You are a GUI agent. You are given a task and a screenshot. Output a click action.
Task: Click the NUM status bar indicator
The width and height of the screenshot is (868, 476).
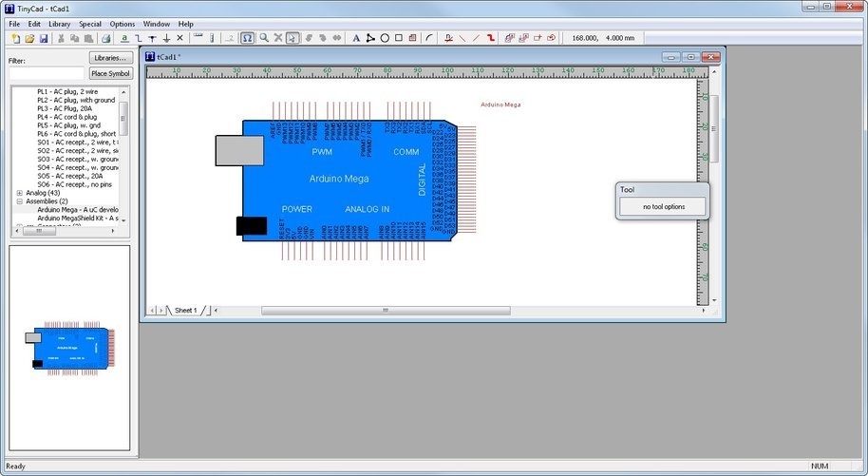[x=819, y=466]
